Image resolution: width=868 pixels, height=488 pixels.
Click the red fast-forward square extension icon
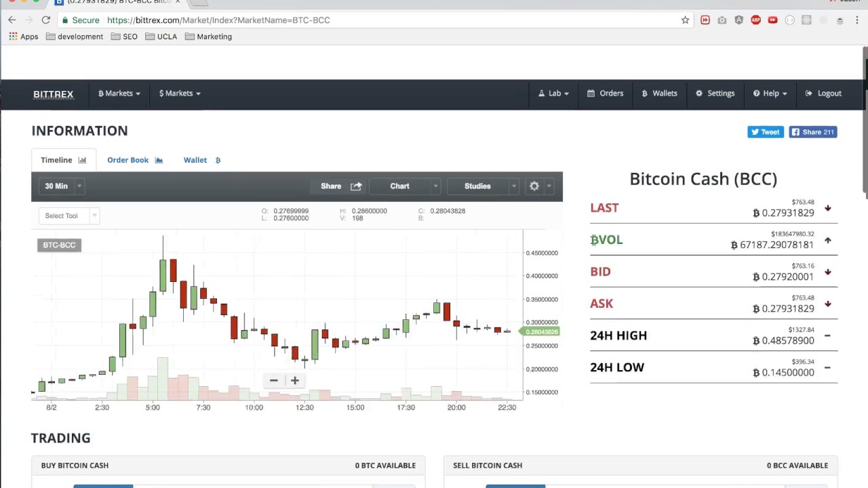(705, 20)
